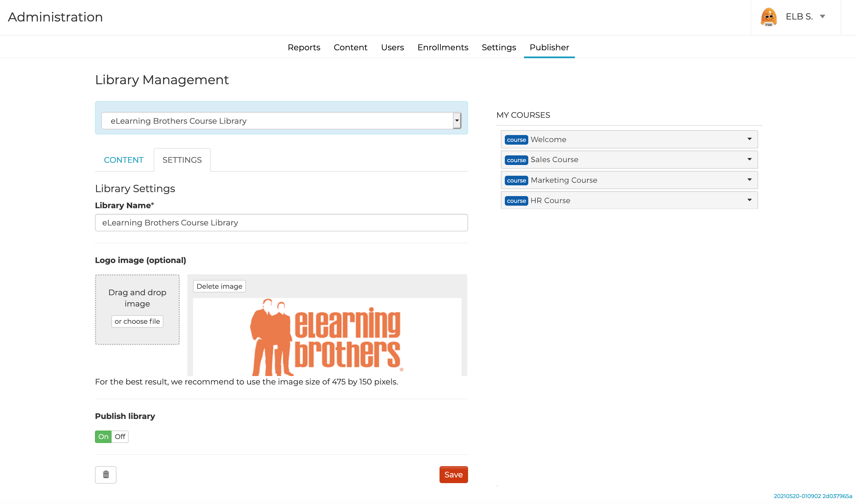Open the ELB S. user menu arrow
This screenshot has width=857, height=504.
822,17
